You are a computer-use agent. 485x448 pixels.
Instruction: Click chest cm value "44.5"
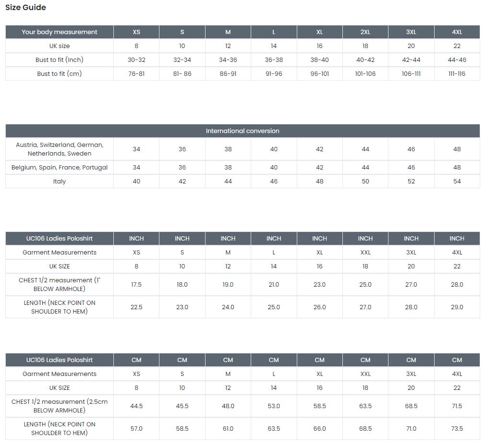click(136, 406)
